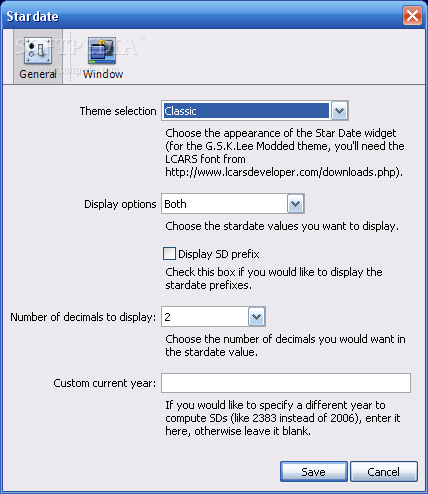The height and width of the screenshot is (494, 428).
Task: Expand the Display options dropdown arrow
Action: pyautogui.click(x=296, y=204)
